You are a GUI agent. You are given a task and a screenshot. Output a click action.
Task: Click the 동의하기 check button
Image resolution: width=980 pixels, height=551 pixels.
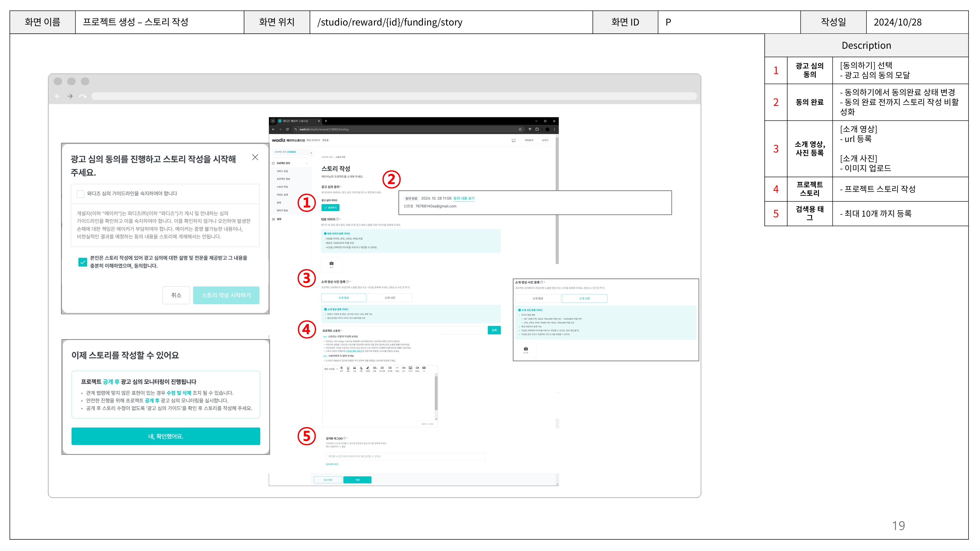click(x=330, y=208)
